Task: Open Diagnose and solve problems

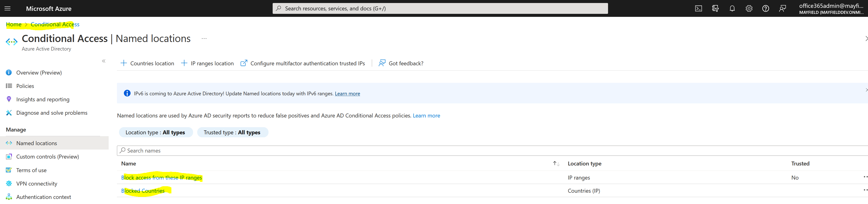Action: point(52,113)
